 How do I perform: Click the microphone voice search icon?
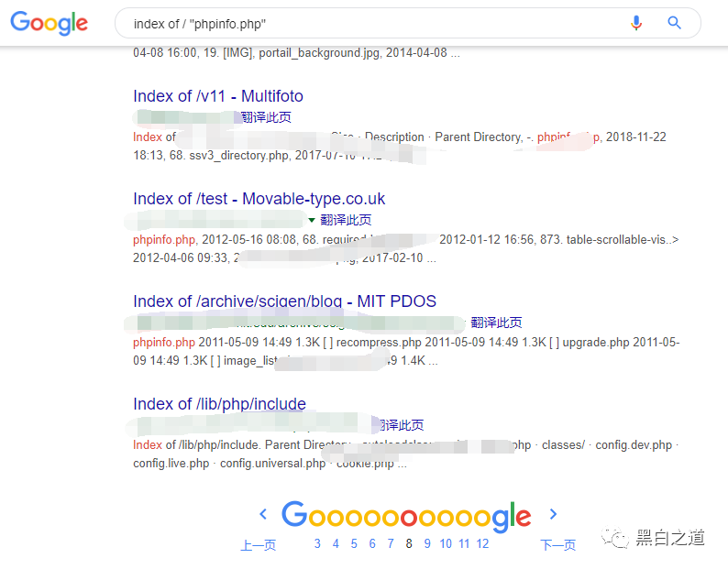(636, 23)
